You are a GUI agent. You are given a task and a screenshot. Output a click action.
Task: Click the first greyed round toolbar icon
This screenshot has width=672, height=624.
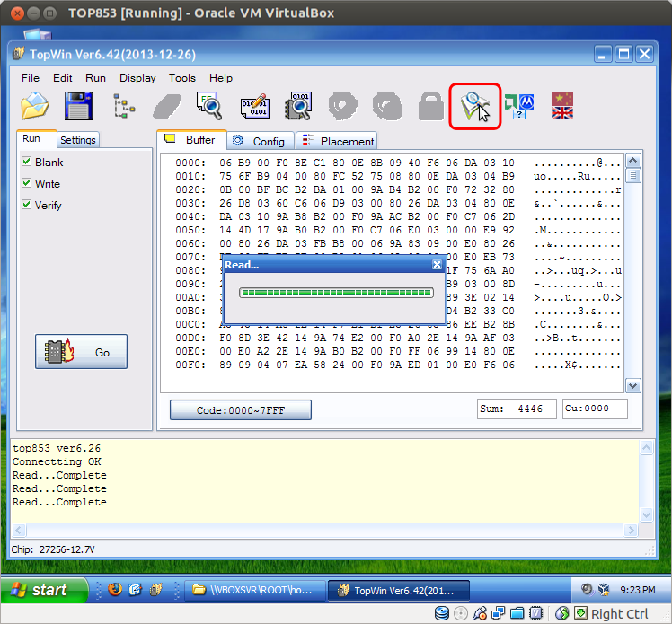[x=343, y=106]
